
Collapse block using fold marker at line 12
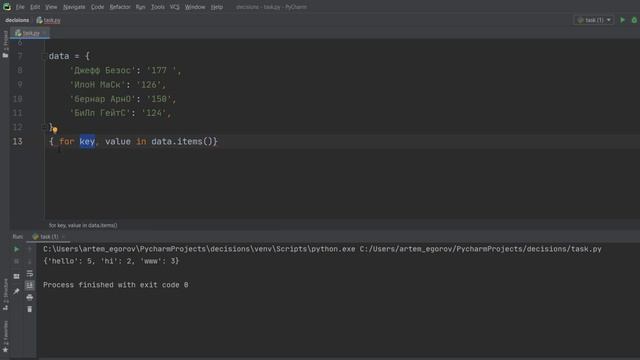click(44, 127)
